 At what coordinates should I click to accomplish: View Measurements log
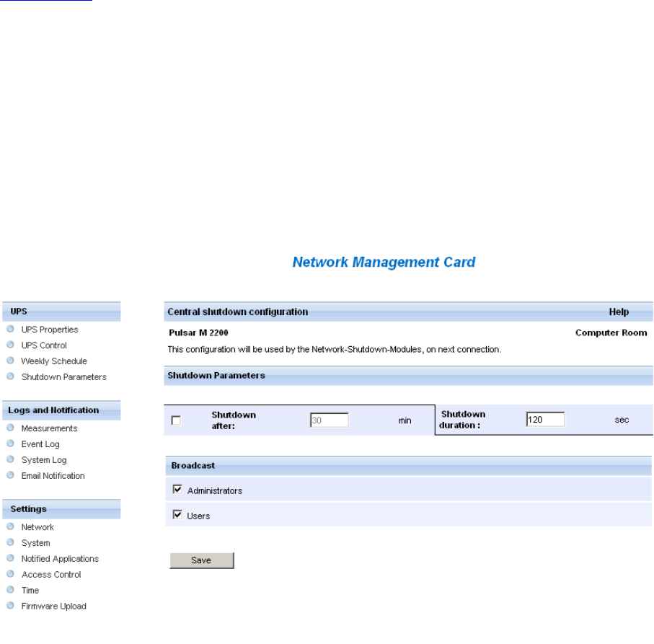pyautogui.click(x=49, y=428)
